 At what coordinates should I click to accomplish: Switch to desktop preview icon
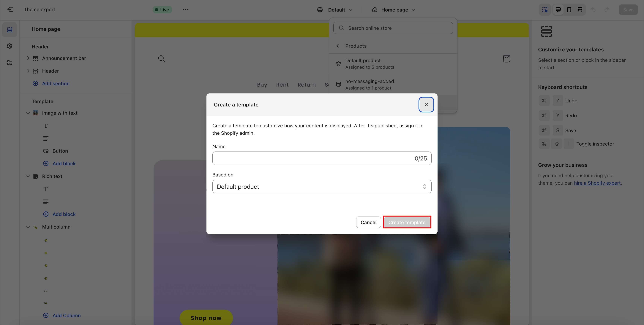pos(558,10)
